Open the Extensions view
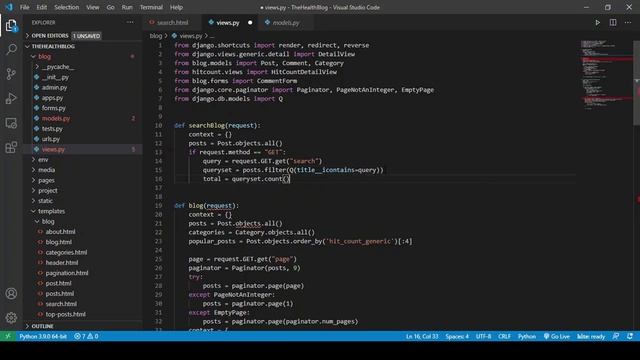Screen dimensions: 640x360 [x=11, y=147]
